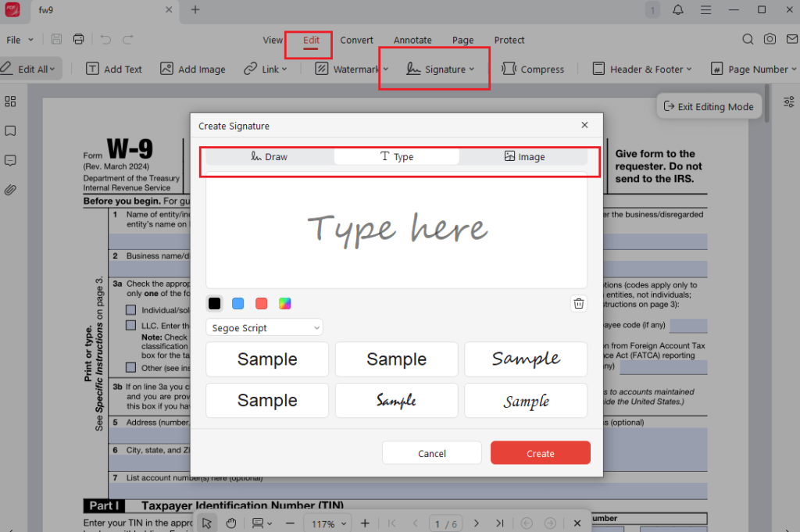Open a new tab with plus icon
The width and height of the screenshot is (800, 532).
click(x=195, y=9)
